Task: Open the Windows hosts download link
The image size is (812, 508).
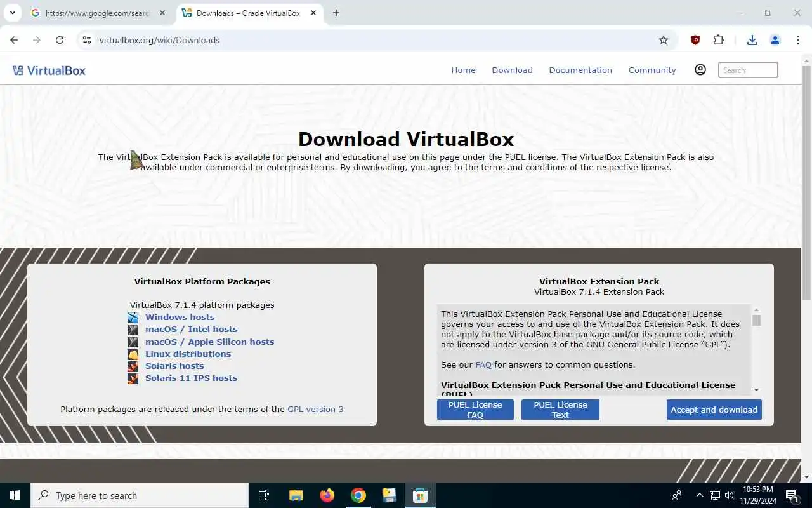Action: pyautogui.click(x=180, y=317)
